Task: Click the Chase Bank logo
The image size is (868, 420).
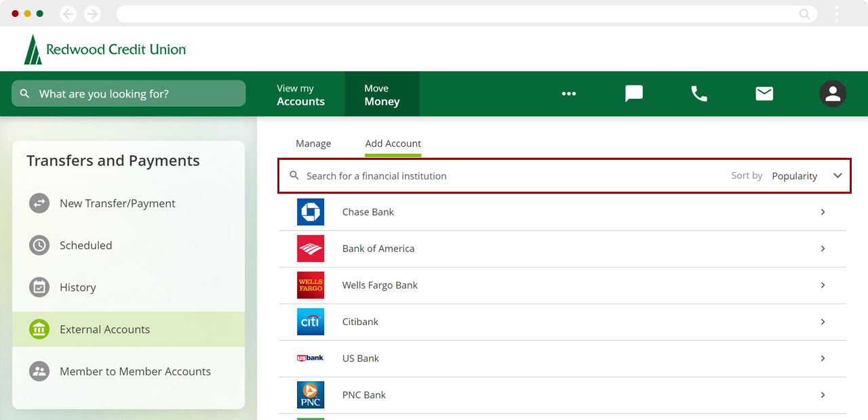Action: 311,212
